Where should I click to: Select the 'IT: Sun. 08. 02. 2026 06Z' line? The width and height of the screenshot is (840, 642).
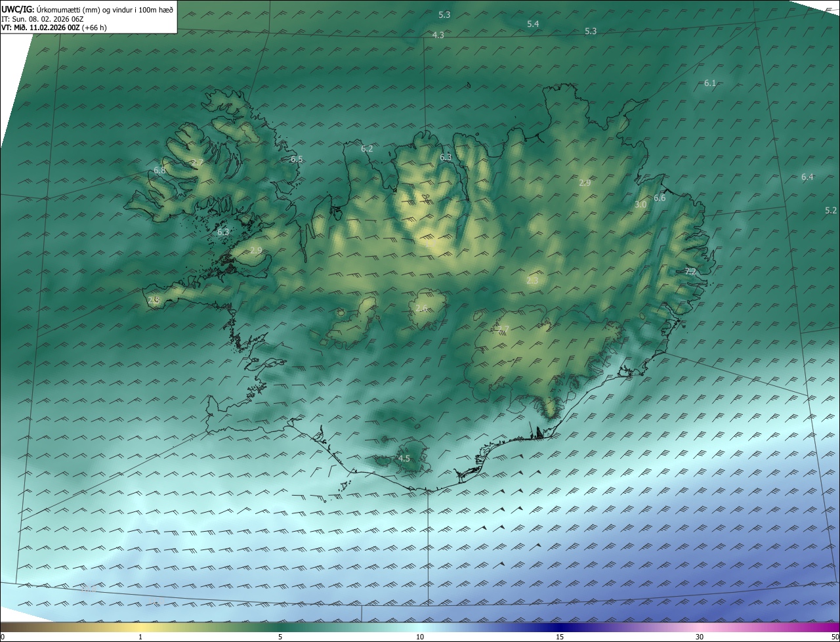tap(43, 19)
